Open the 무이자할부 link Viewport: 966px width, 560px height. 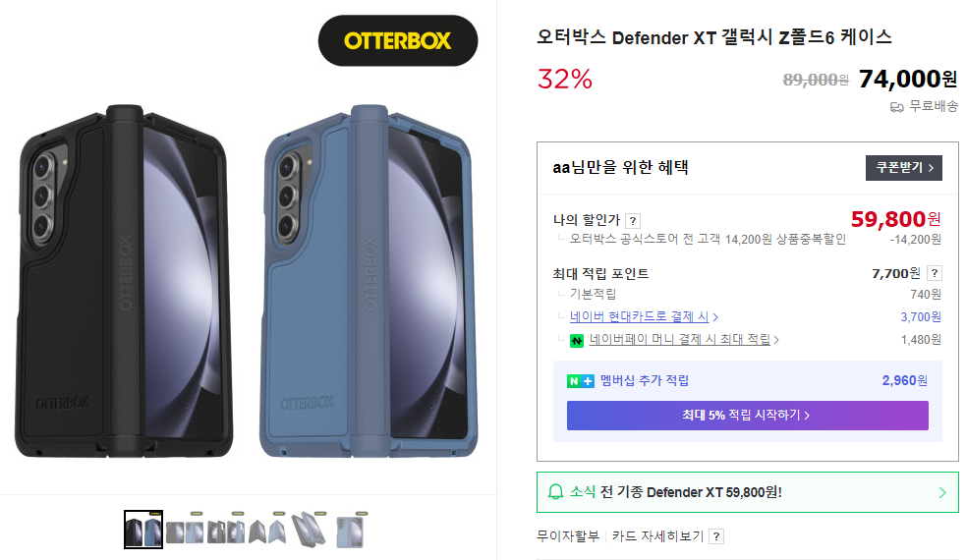tap(567, 536)
